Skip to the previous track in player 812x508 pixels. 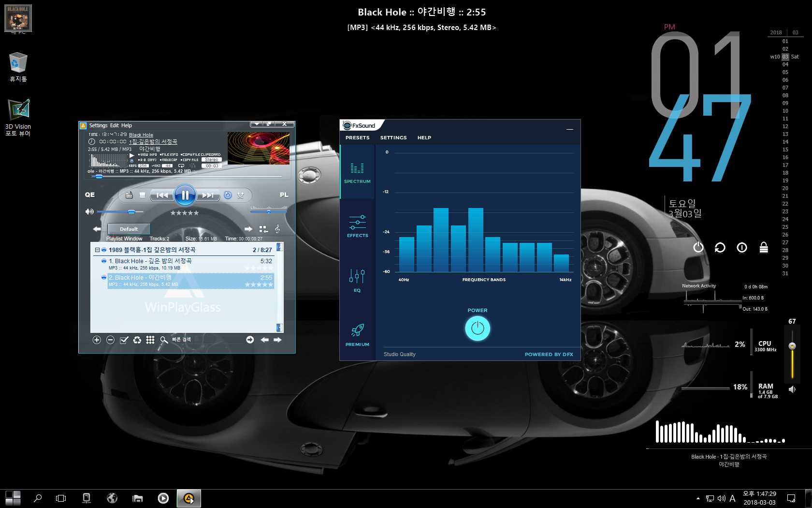click(162, 195)
